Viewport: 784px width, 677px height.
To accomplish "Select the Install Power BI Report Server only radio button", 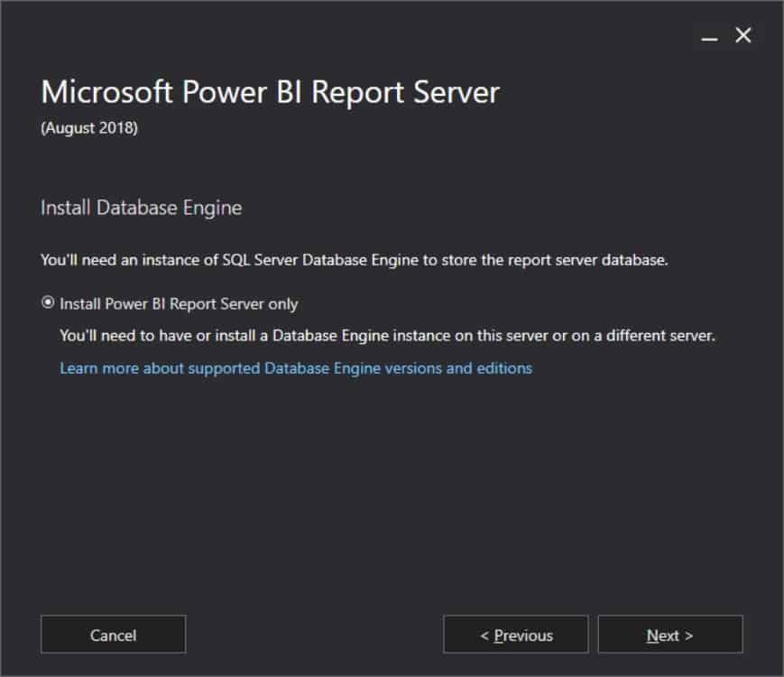I will (48, 302).
